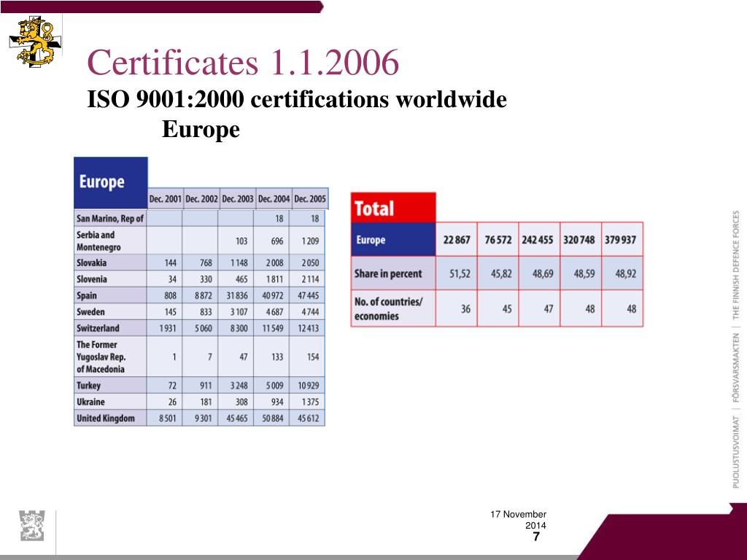
Task: Click the 'San Marino, Rep of' row label
Action: coord(110,219)
